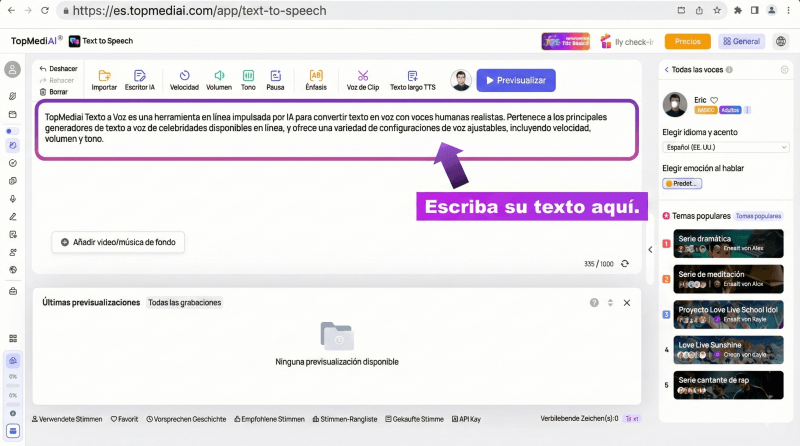Open the Love Live Sunshine theme card

728,350
